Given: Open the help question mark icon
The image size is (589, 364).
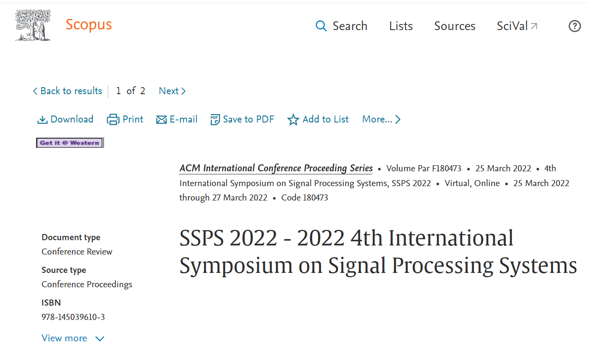Looking at the screenshot, I should [575, 27].
